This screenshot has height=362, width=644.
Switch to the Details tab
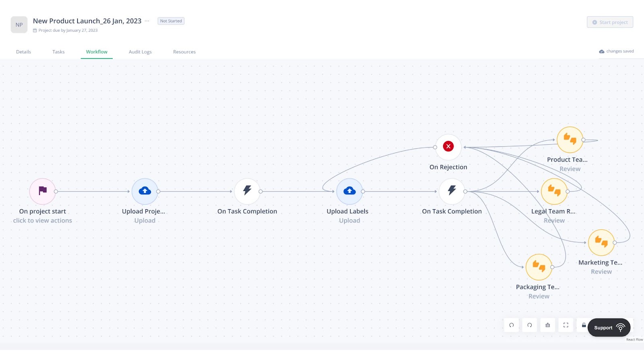click(23, 51)
